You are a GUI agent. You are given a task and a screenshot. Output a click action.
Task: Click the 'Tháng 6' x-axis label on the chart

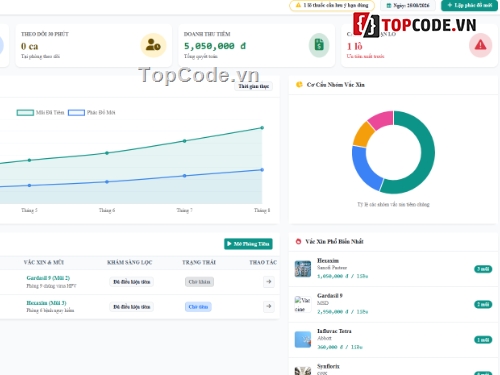click(107, 210)
